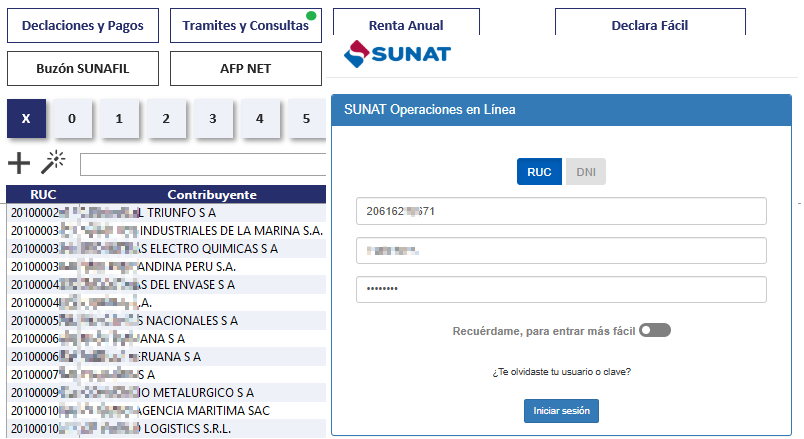Click the usuario field in login form

(561, 250)
